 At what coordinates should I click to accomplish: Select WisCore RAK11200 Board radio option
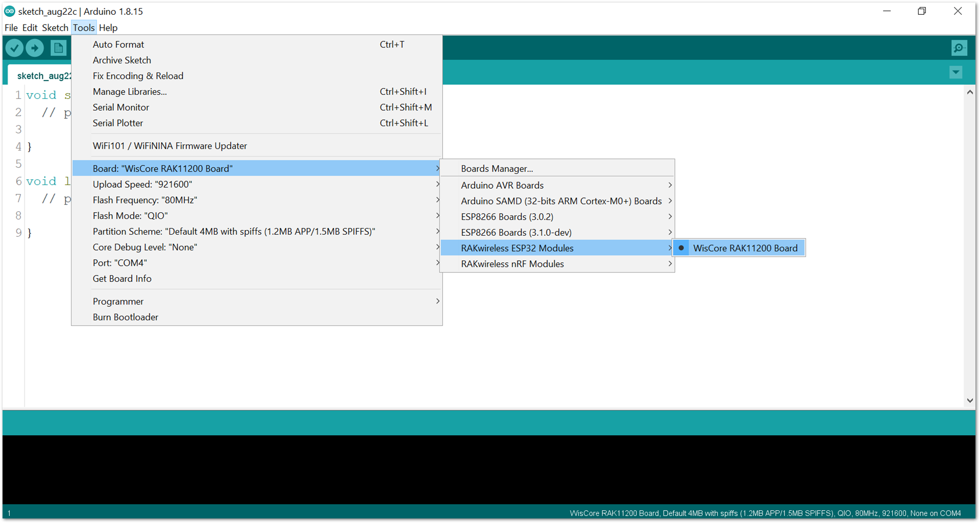[739, 248]
